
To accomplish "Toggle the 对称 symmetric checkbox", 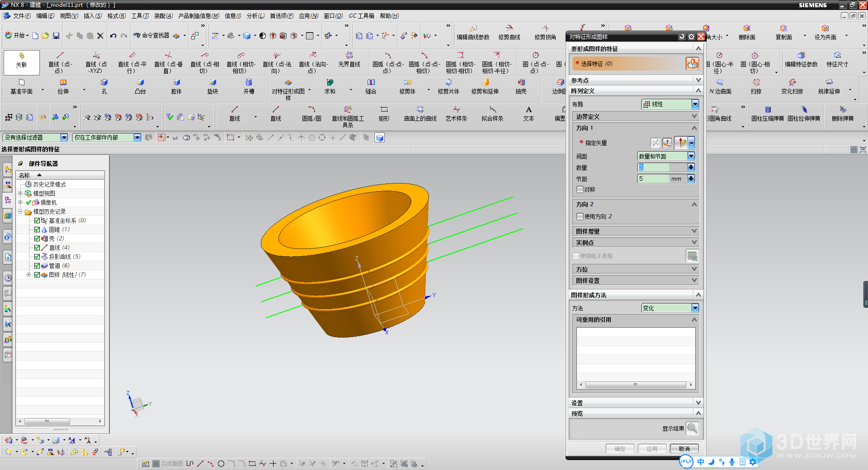I will [x=580, y=189].
